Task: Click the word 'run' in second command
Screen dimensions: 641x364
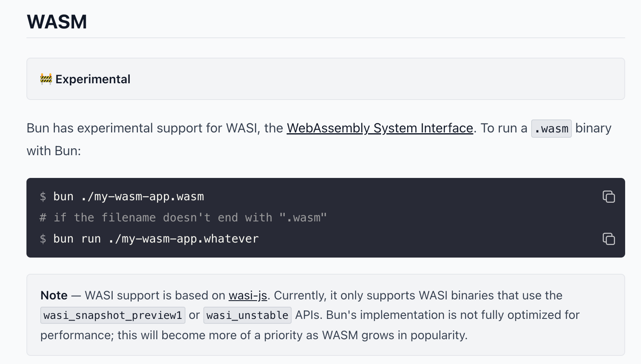Action: point(91,239)
